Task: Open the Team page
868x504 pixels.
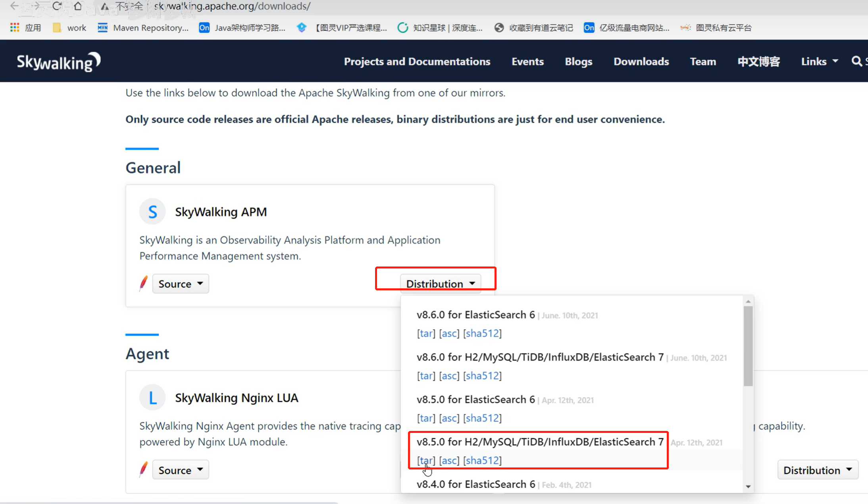Action: coord(703,62)
